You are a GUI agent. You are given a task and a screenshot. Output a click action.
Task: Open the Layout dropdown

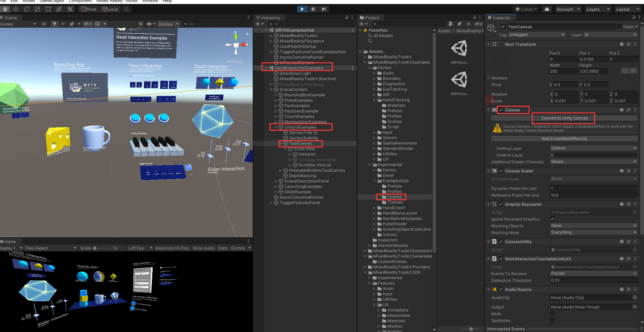point(627,9)
